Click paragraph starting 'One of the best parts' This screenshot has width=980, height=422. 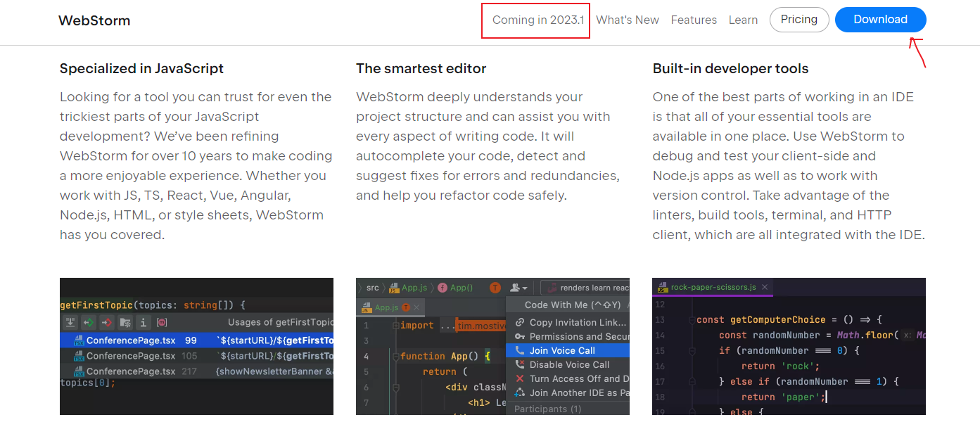789,166
